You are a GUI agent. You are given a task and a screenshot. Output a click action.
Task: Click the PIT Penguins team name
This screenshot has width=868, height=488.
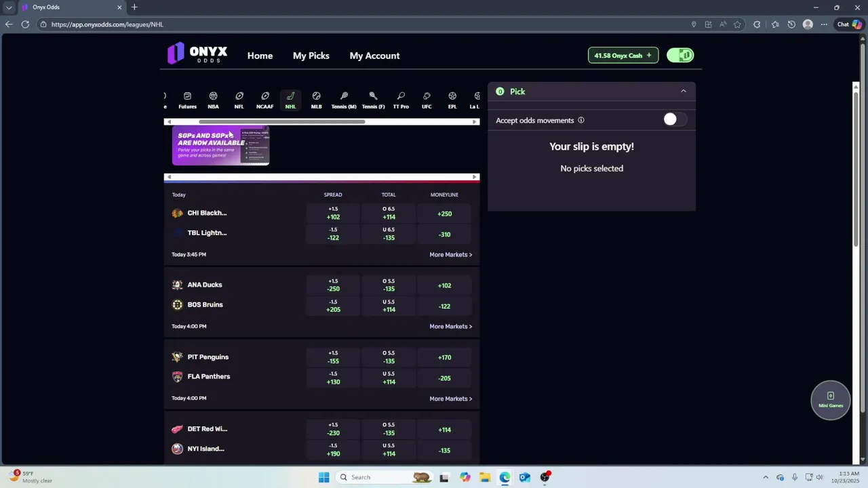tap(208, 357)
